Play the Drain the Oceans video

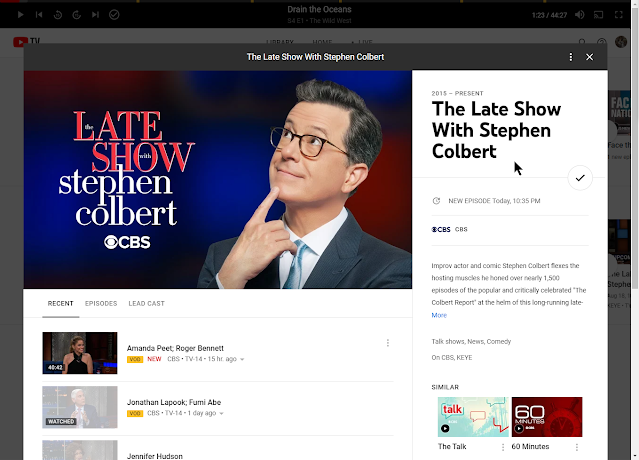pyautogui.click(x=20, y=15)
